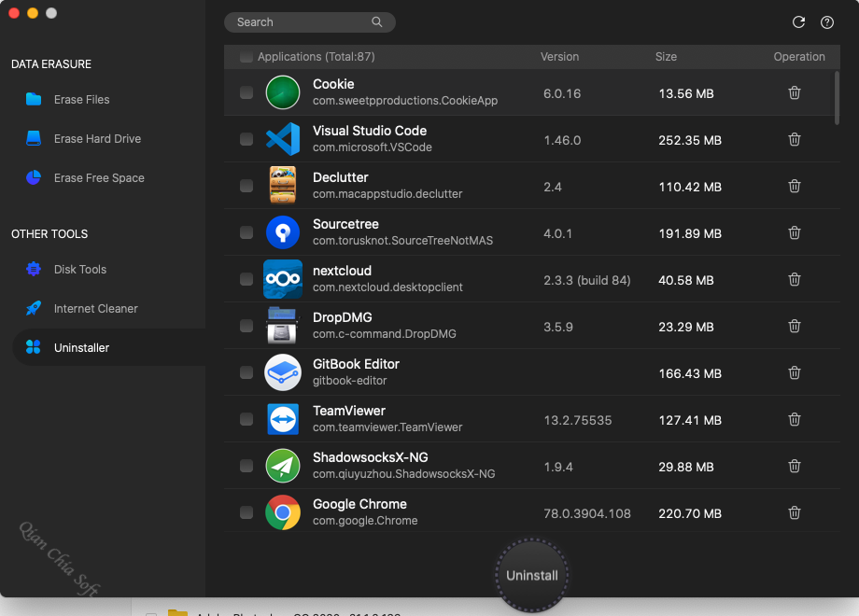This screenshot has width=859, height=616.
Task: Click trash icon for Visual Studio Code
Action: click(795, 139)
